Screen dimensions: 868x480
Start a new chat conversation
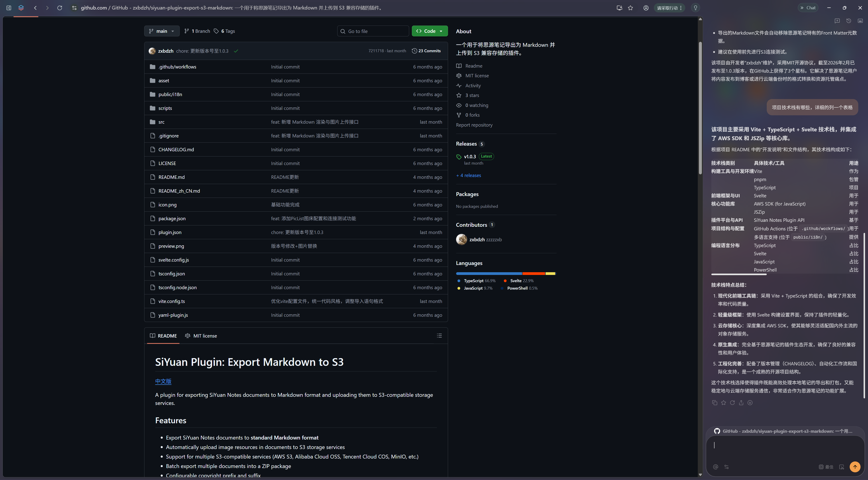click(x=837, y=21)
